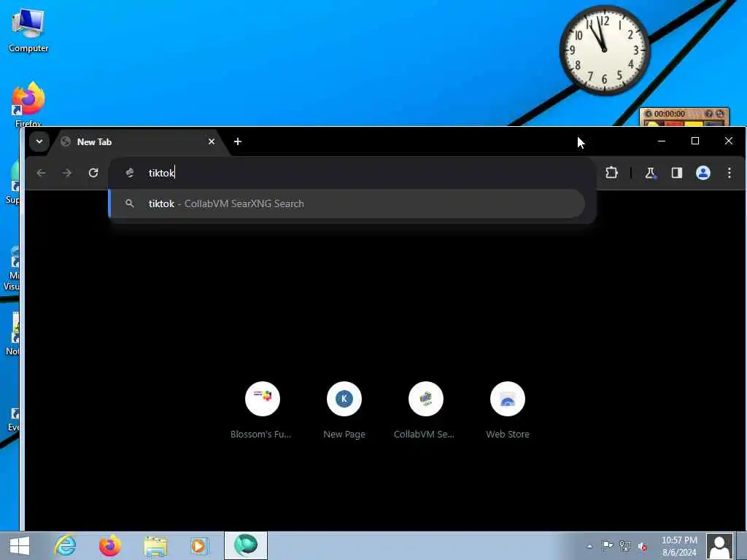Open the media player taskbar icon

pos(199,545)
